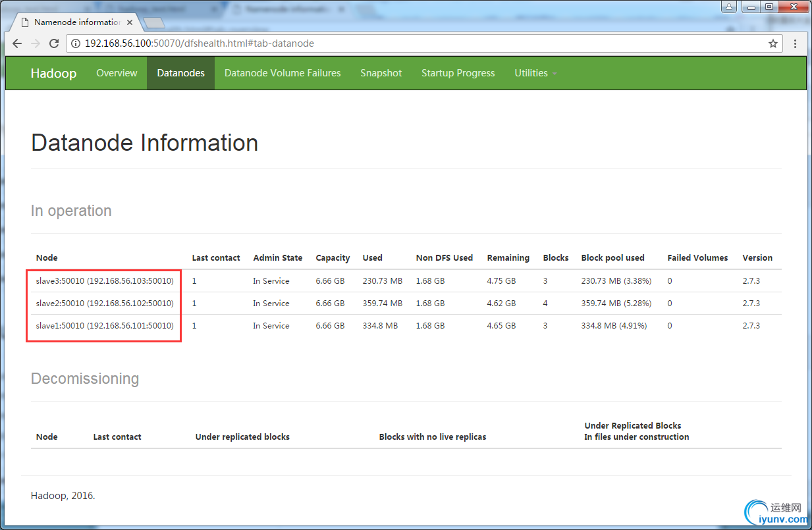
Task: Open the Startup Progress tab
Action: (458, 73)
